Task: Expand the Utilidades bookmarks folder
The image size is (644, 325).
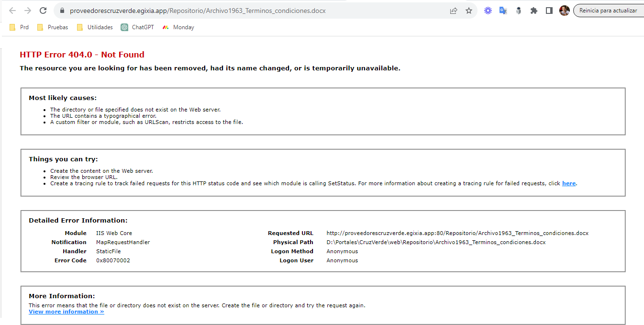Action: click(x=95, y=27)
